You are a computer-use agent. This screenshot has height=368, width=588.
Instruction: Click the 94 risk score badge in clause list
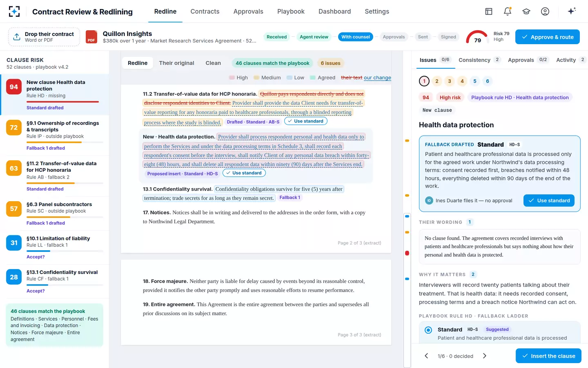[14, 87]
